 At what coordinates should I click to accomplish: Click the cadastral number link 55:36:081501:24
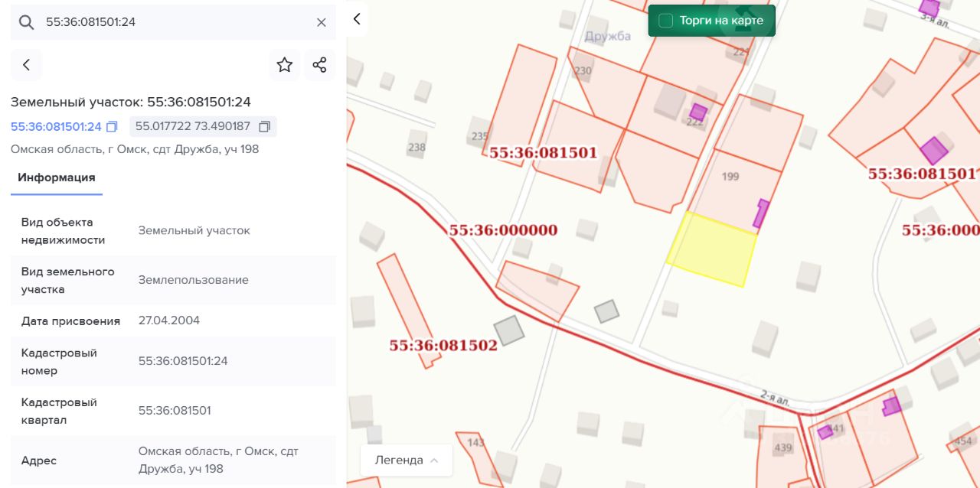coord(56,126)
